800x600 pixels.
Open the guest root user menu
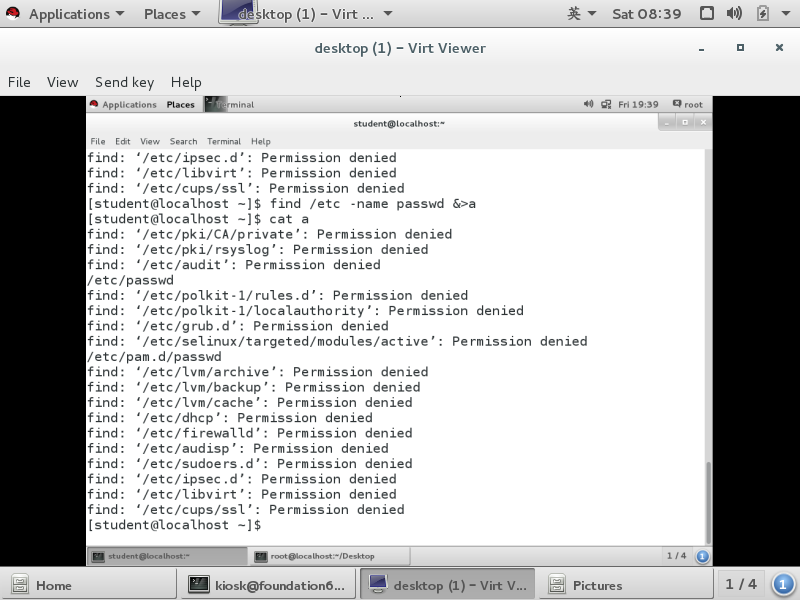688,104
